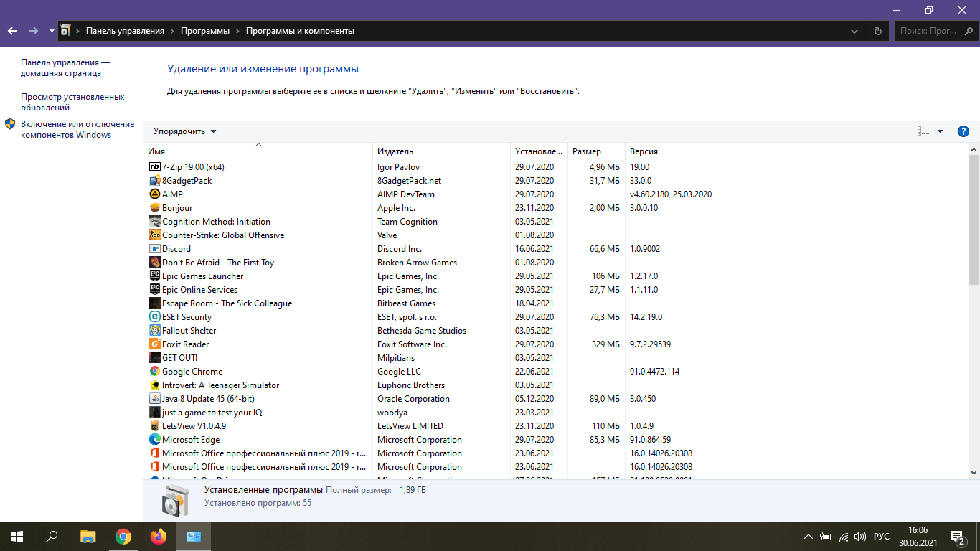The width and height of the screenshot is (980, 551).
Task: Click Панель управления in the breadcrumb
Action: tap(125, 31)
